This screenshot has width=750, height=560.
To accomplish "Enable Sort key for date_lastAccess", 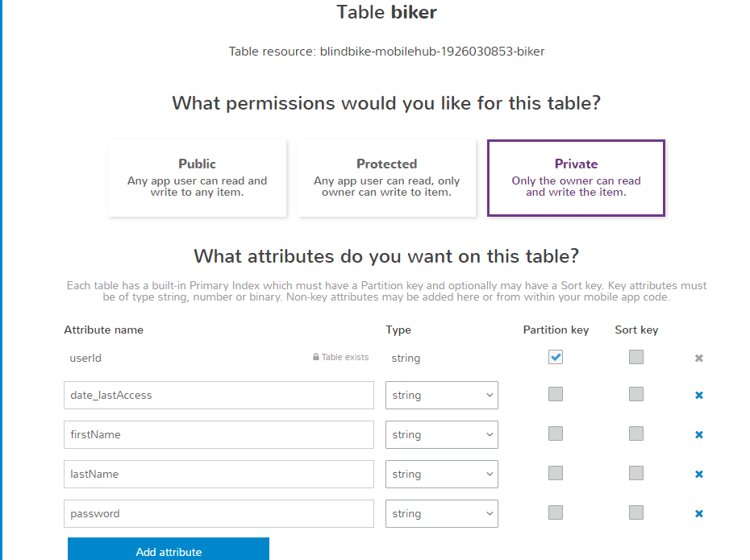I will [636, 394].
